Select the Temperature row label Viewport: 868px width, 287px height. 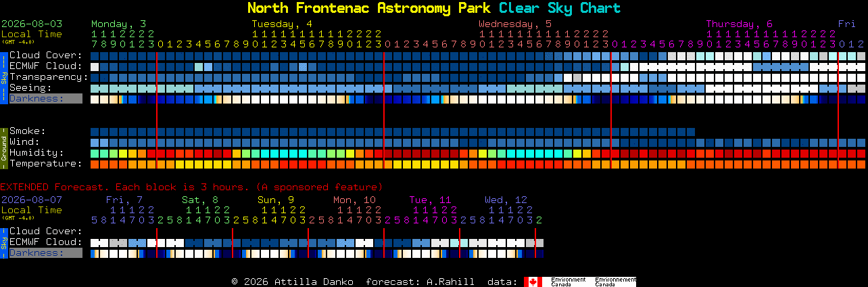(45, 164)
